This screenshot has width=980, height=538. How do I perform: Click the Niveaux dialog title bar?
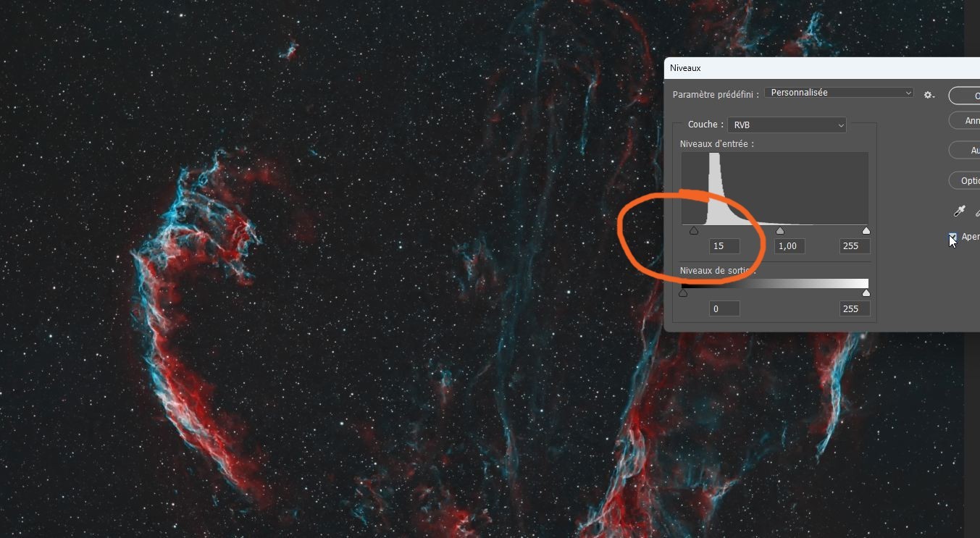[x=822, y=68]
